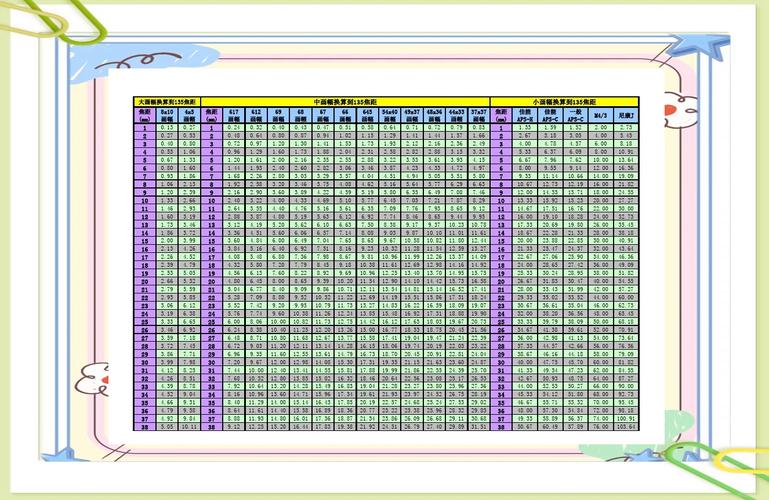Click the 佳能 APS-H column header

coord(525,115)
